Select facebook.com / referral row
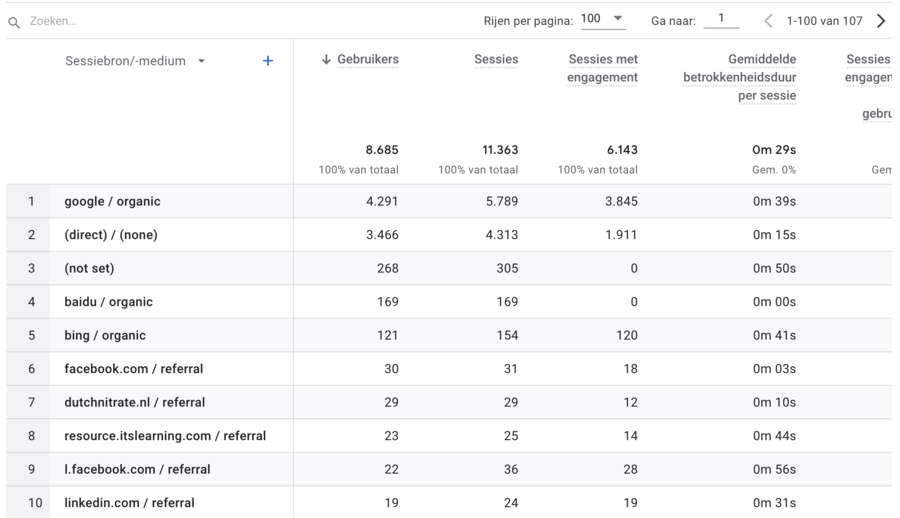900x518 pixels. pyautogui.click(x=133, y=369)
